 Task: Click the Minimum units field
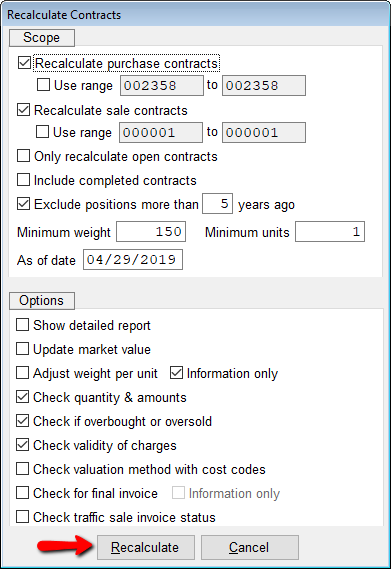(330, 232)
